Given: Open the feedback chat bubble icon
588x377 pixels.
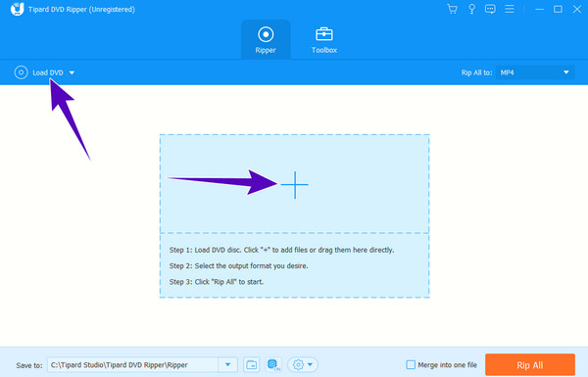Looking at the screenshot, I should [490, 9].
